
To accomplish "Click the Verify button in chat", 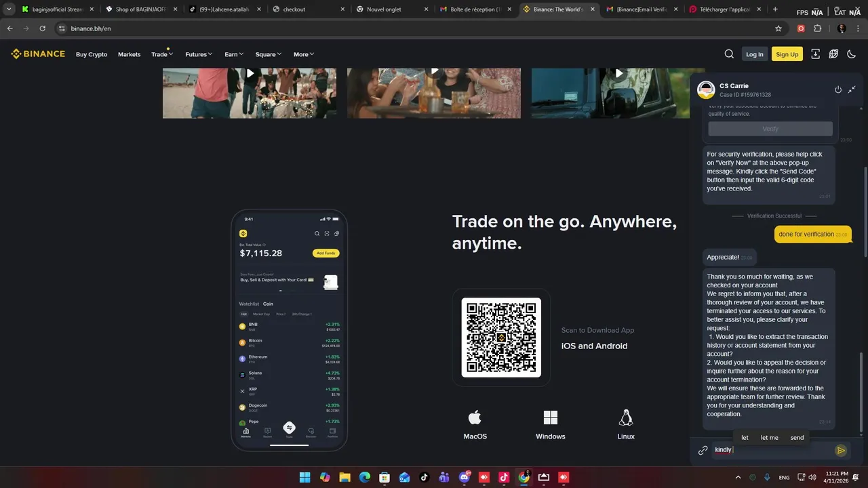I will point(770,129).
